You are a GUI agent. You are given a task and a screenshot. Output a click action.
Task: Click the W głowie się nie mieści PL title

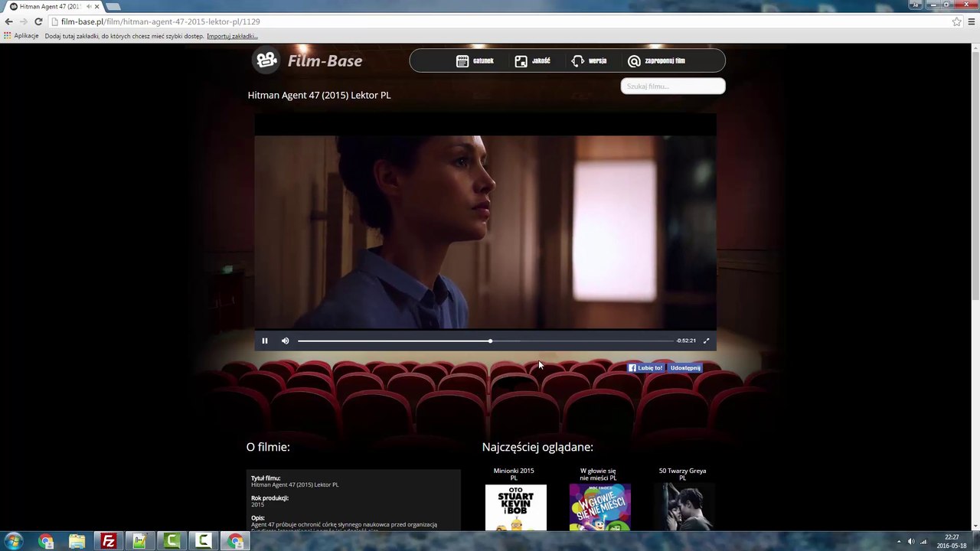(598, 474)
